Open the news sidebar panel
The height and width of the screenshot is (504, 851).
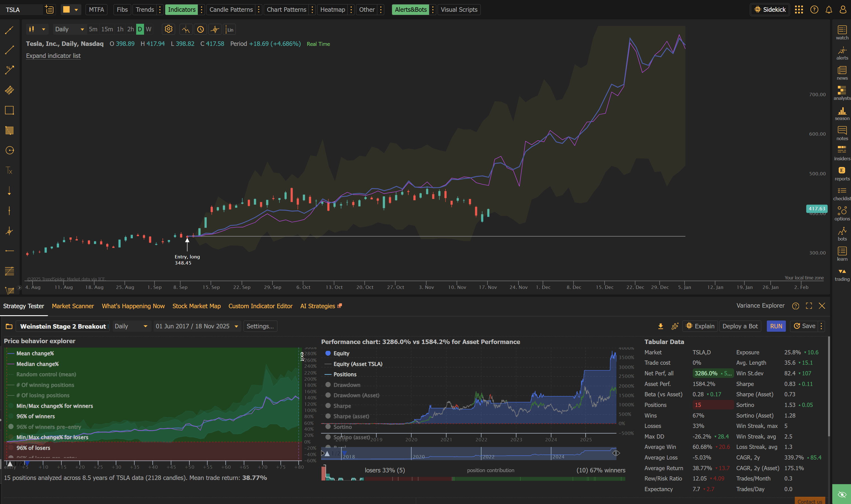pyautogui.click(x=842, y=73)
